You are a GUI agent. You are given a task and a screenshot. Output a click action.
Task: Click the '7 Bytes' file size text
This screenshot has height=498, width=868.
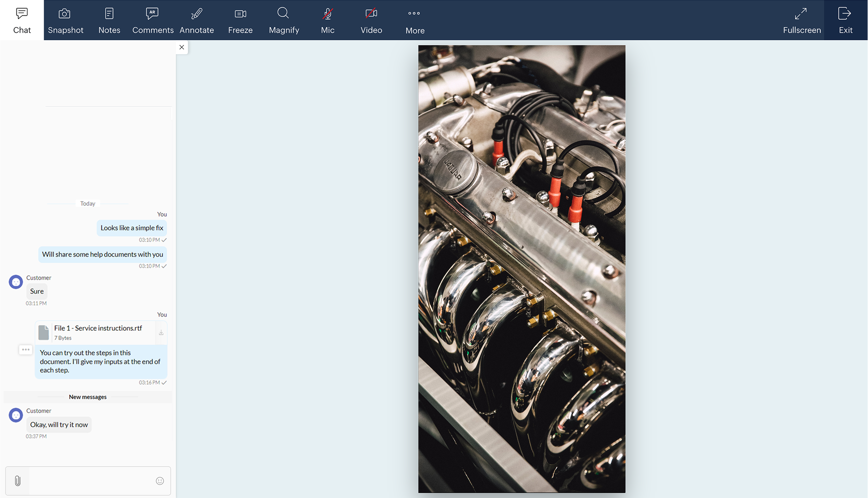coord(63,338)
